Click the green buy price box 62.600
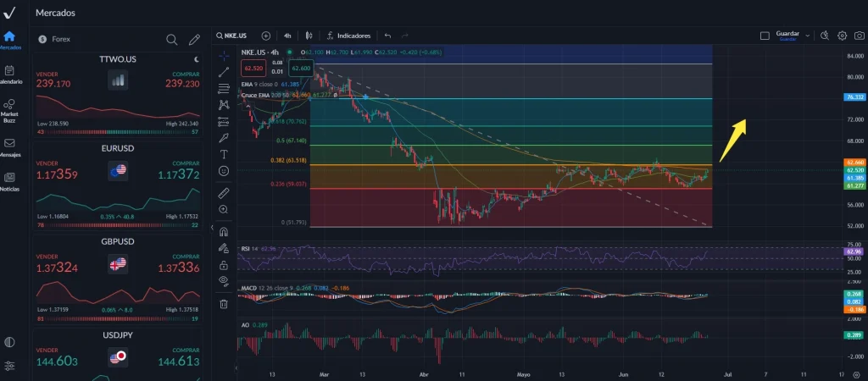The image size is (868, 381). pos(301,68)
